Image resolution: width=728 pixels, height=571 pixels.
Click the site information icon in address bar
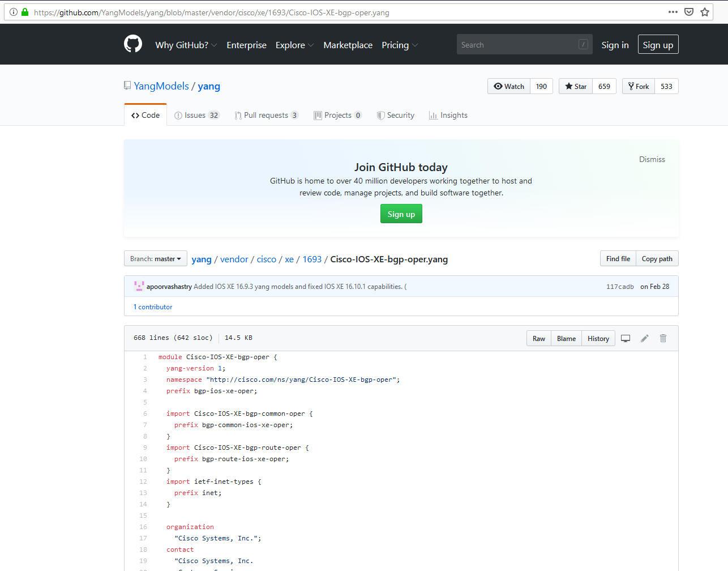(14, 12)
